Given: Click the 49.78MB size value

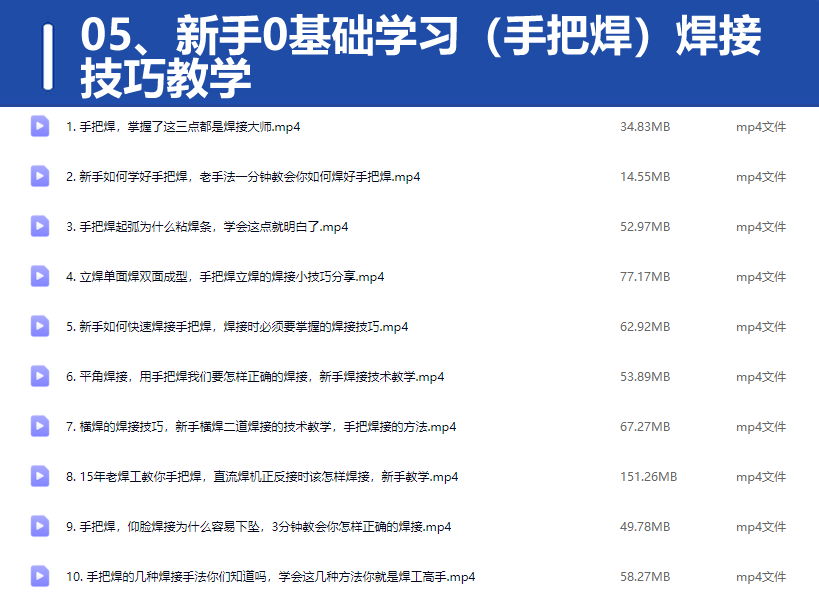Looking at the screenshot, I should tap(645, 527).
